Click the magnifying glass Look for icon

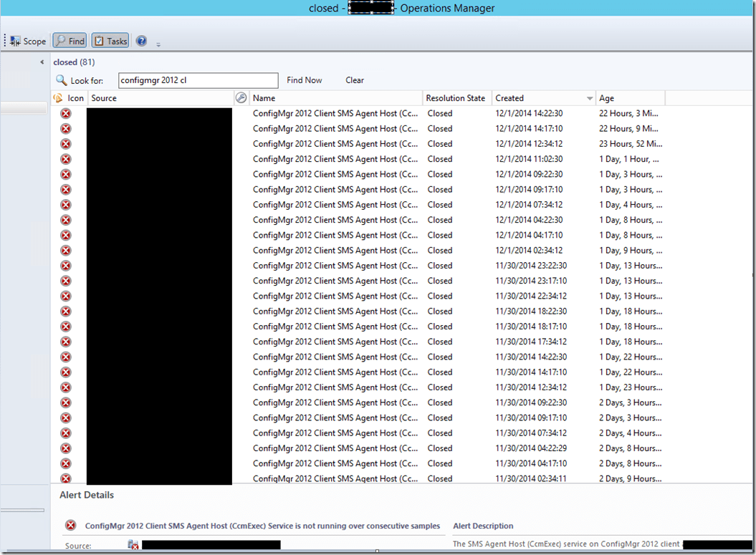click(x=62, y=80)
